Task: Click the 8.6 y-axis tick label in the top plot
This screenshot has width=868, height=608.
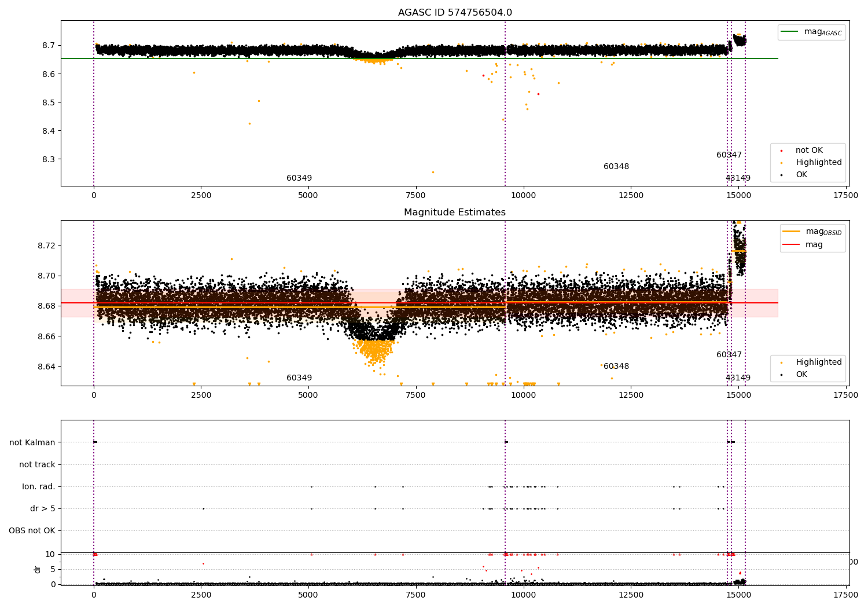Action: [49, 74]
